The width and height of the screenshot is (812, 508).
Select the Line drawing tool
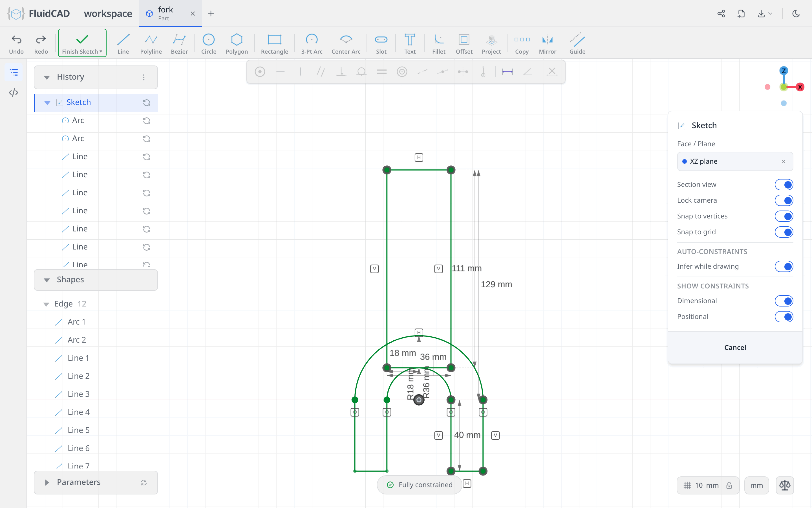123,44
